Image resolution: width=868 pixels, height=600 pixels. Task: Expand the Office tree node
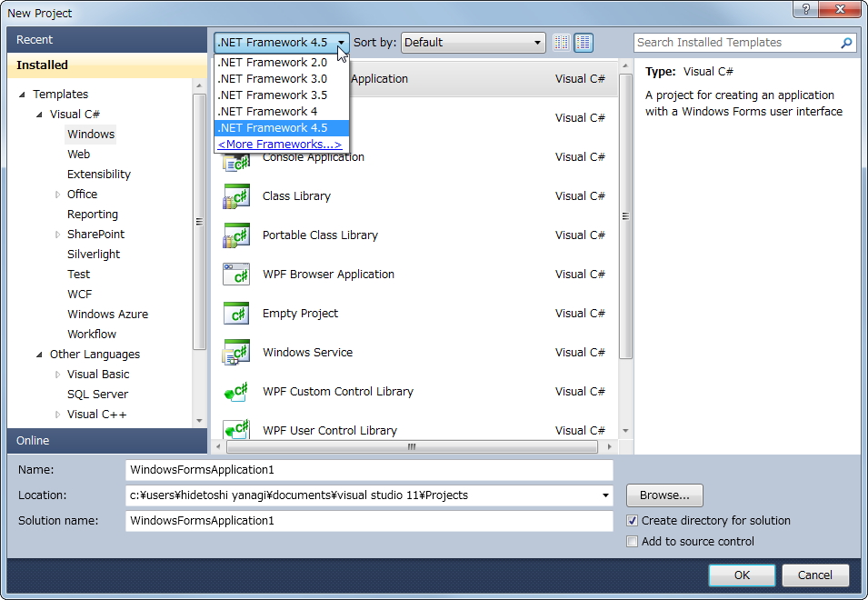57,194
